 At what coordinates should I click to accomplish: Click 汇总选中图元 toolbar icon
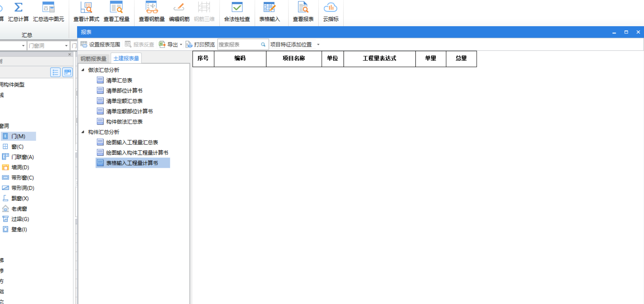tap(49, 12)
